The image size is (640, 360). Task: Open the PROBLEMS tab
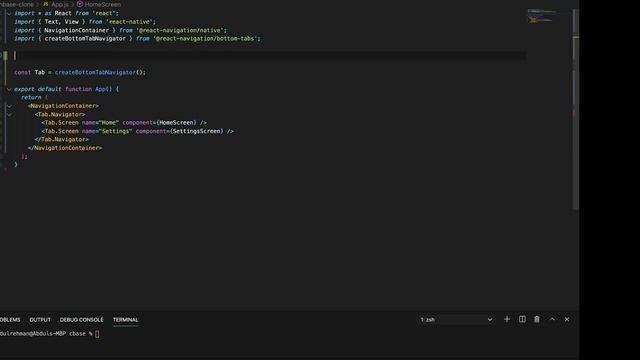click(x=10, y=320)
